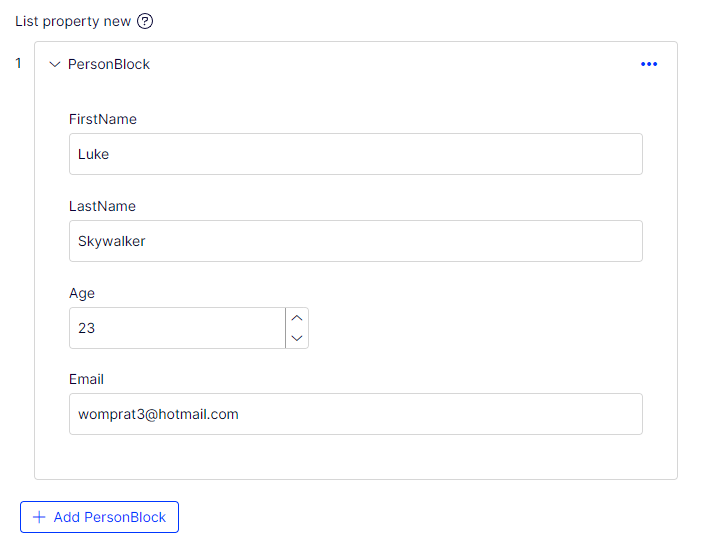
Task: Click blank area below the Email field
Action: [355, 456]
